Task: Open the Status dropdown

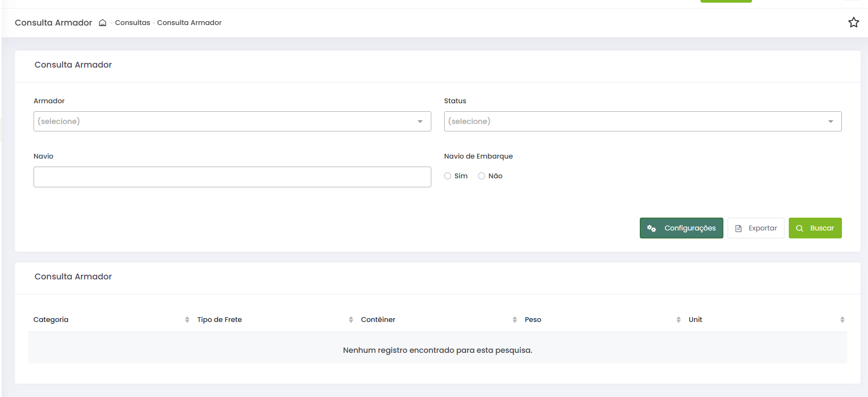Action: click(x=643, y=121)
